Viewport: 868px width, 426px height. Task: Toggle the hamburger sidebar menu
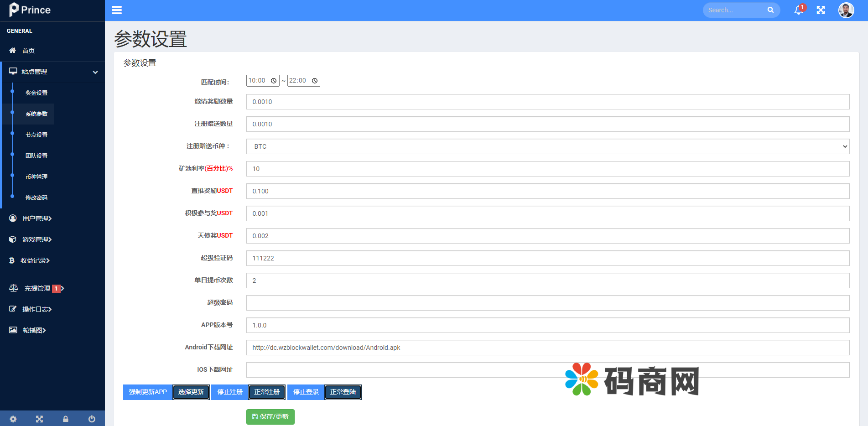coord(117,10)
